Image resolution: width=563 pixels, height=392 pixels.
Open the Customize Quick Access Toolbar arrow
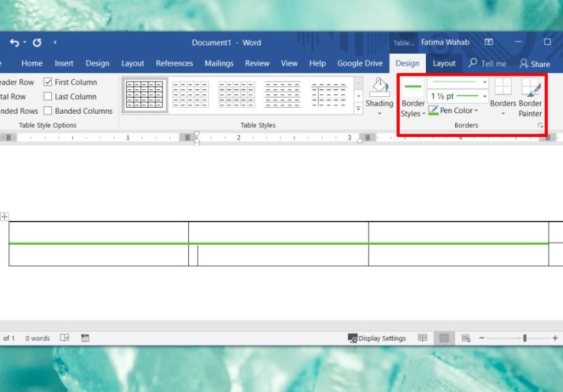click(x=55, y=43)
